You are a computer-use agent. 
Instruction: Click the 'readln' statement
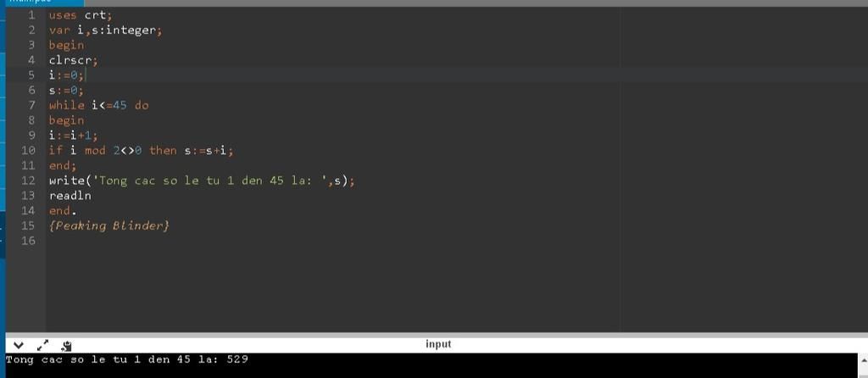70,196
